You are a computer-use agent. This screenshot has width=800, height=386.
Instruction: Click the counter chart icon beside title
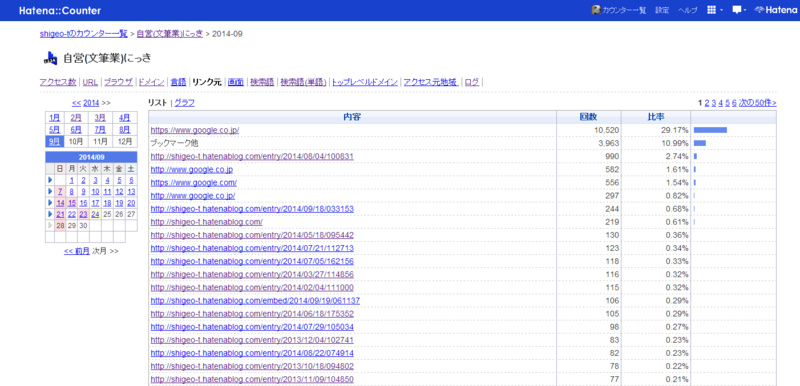pos(51,59)
